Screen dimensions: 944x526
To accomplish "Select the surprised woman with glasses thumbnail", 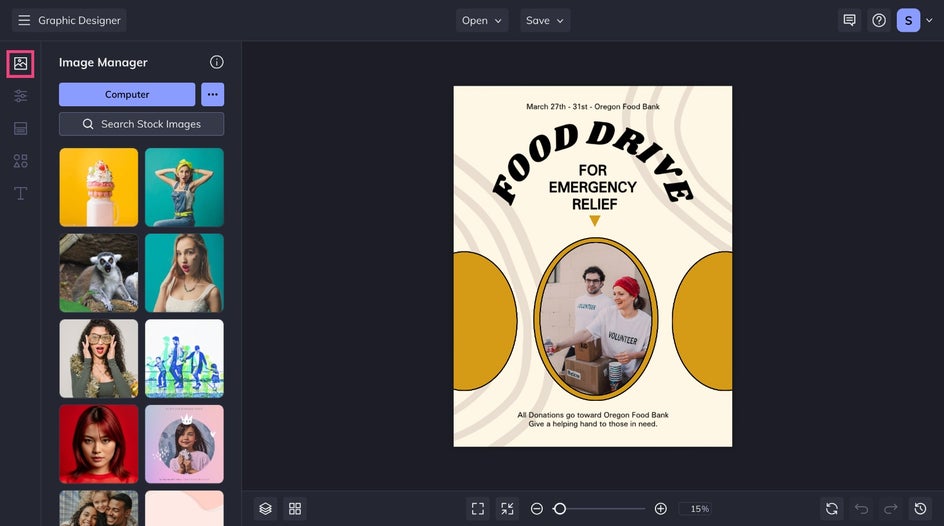I will (x=99, y=358).
